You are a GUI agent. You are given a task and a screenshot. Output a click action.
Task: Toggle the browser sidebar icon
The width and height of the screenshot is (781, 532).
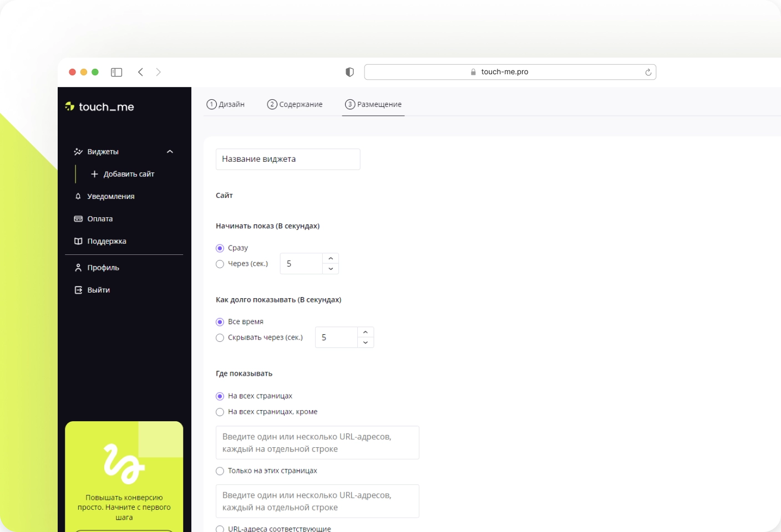click(x=116, y=72)
